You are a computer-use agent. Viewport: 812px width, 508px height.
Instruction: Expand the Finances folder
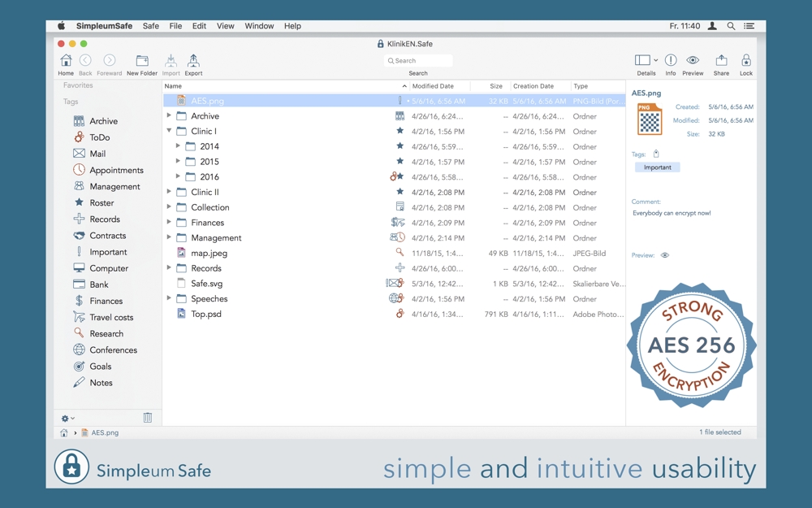pyautogui.click(x=169, y=222)
